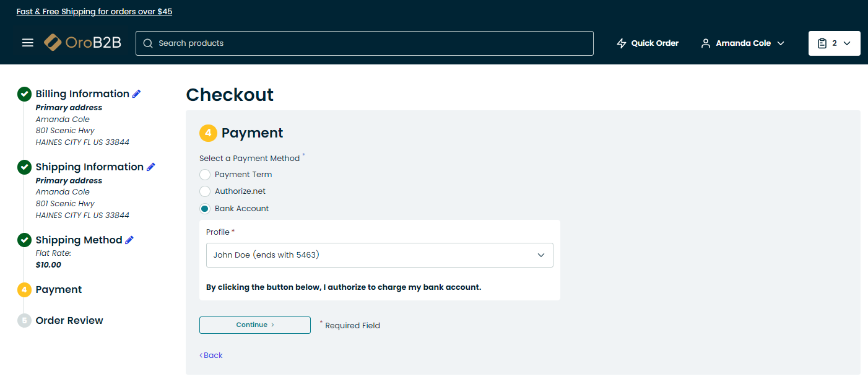Edit Billing Information with pencil icon
Screen dimensions: 868x384
click(137, 94)
